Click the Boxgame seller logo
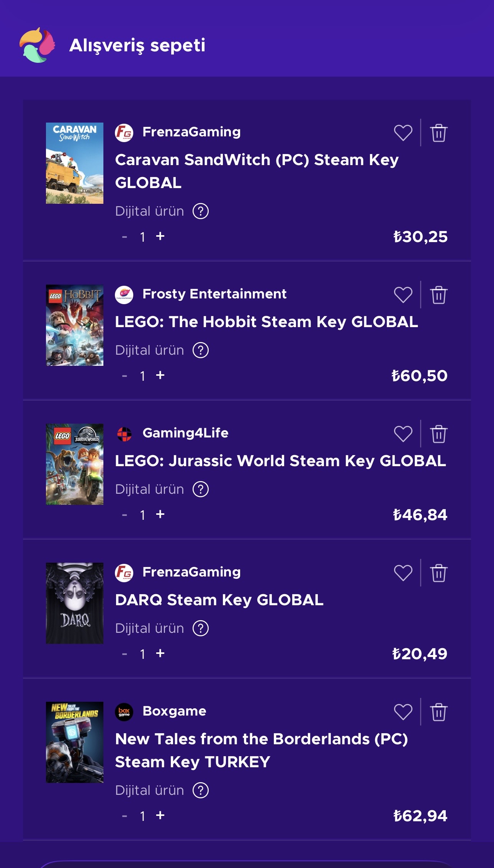The height and width of the screenshot is (868, 494). coord(124,712)
